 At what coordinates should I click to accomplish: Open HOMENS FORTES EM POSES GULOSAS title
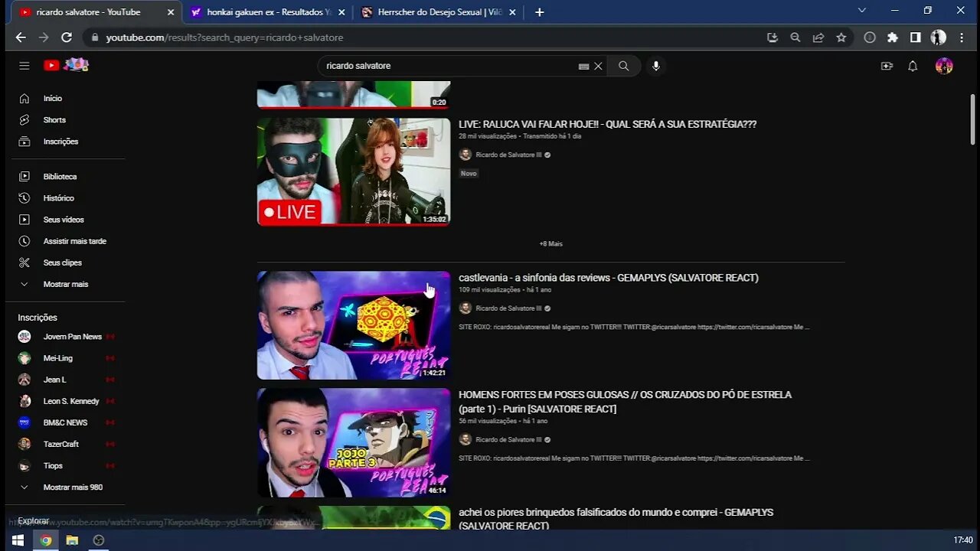click(625, 402)
